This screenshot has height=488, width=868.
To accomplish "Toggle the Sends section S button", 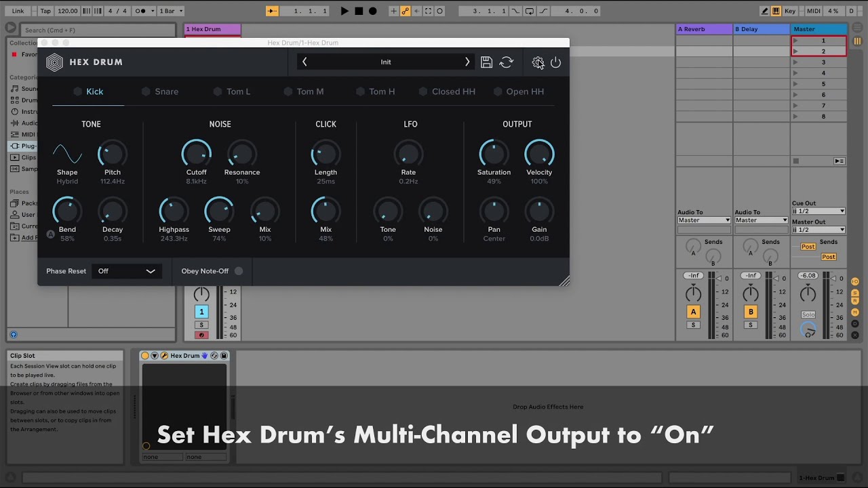I will pos(855,292).
